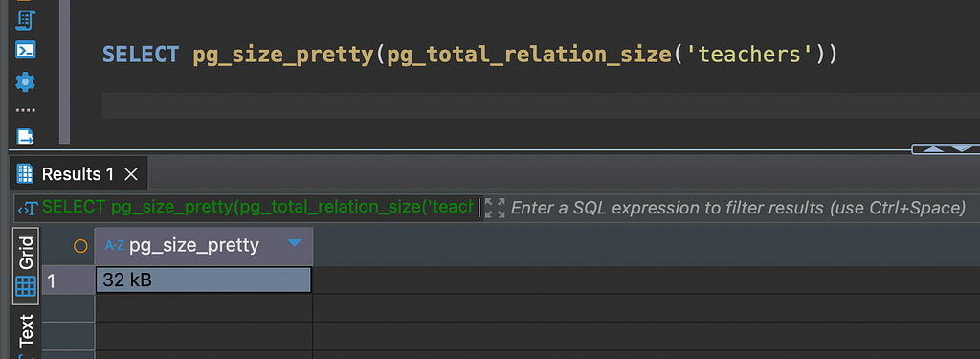980x359 pixels.
Task: Collapse results panel with down arrow
Action: tap(963, 149)
